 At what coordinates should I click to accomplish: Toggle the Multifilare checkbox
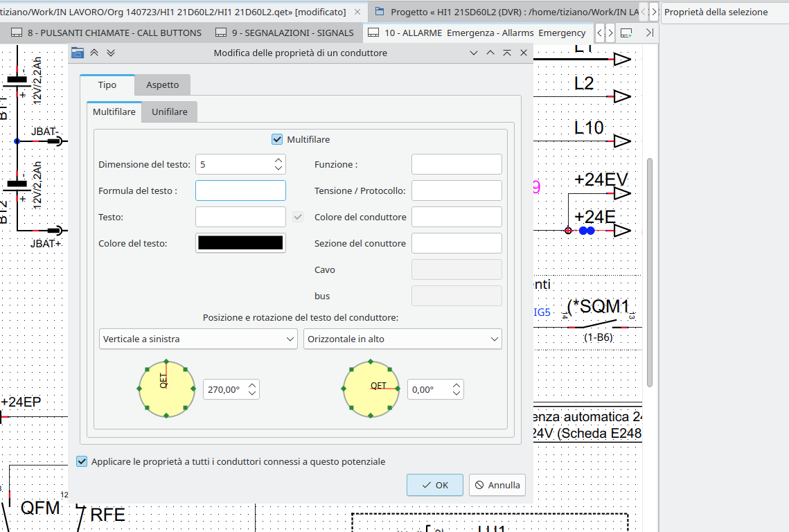(278, 140)
